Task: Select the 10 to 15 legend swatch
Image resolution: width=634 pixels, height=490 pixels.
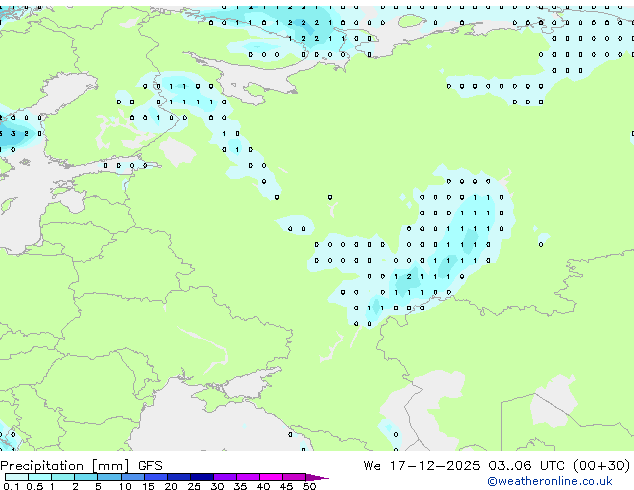Action: [x=133, y=477]
